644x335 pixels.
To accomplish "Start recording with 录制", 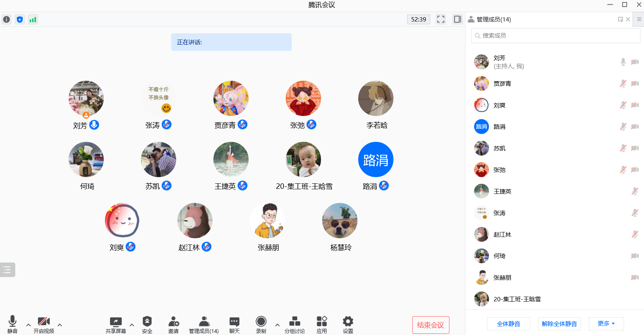I will coord(261,324).
